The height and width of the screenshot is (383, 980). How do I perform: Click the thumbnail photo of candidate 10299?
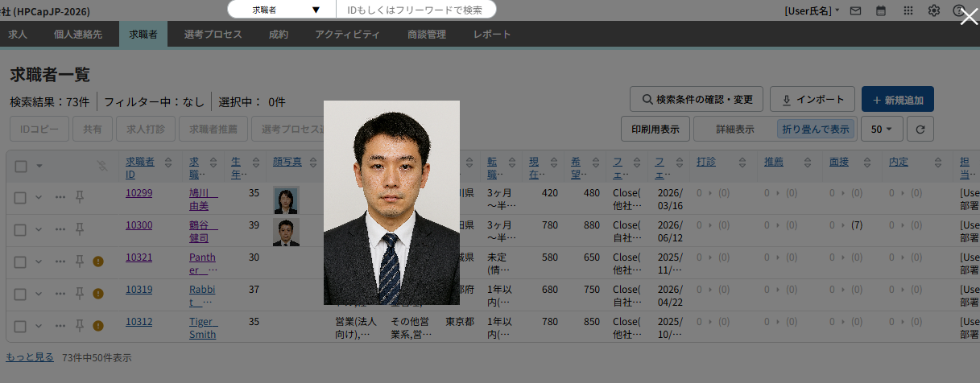pos(286,200)
